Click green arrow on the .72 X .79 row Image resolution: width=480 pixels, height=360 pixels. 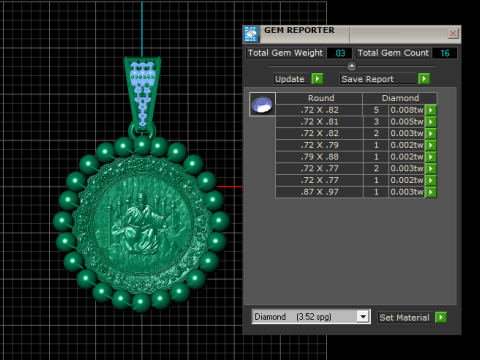431,145
